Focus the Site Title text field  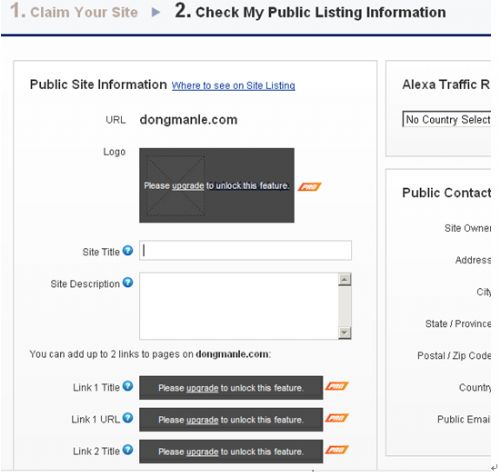click(245, 250)
